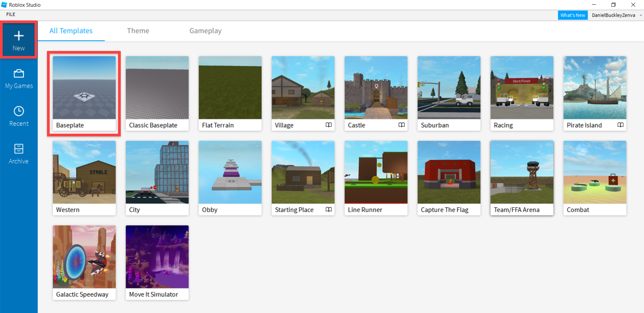Choose the Classic Baseplate template

coord(157,88)
